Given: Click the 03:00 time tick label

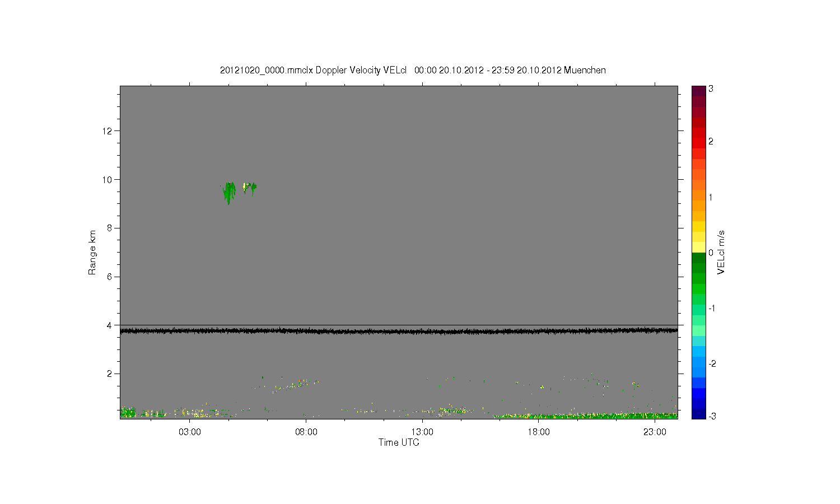Looking at the screenshot, I should click(190, 432).
